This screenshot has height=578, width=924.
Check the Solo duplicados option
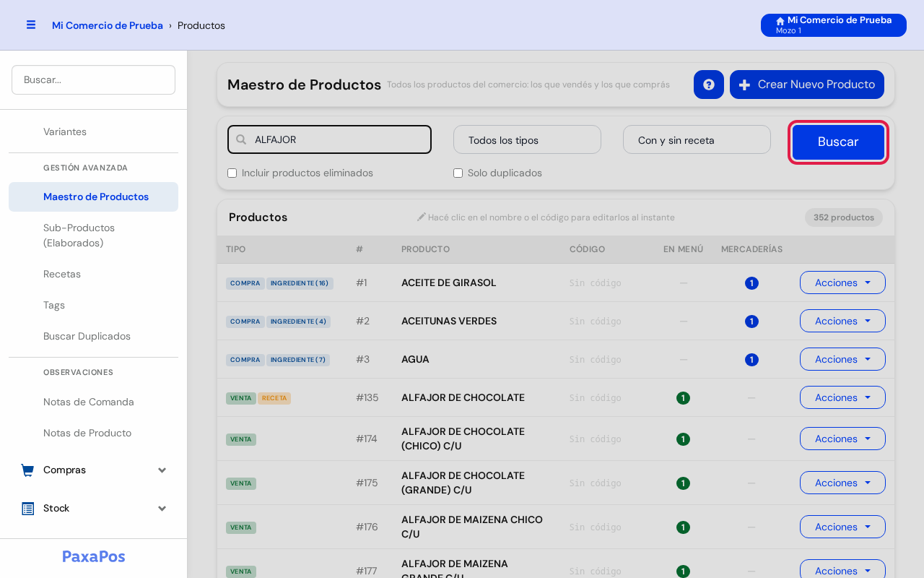(458, 173)
